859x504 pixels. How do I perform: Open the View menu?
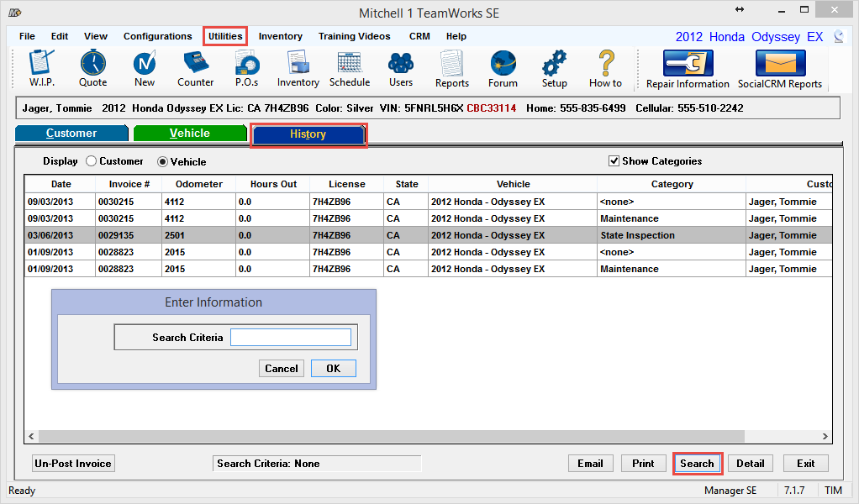(x=95, y=36)
